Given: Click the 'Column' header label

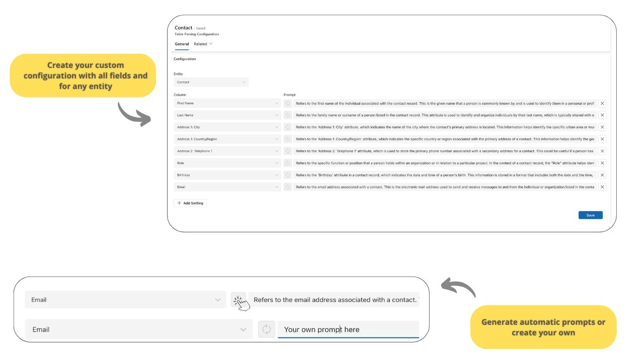Looking at the screenshot, I should (180, 95).
